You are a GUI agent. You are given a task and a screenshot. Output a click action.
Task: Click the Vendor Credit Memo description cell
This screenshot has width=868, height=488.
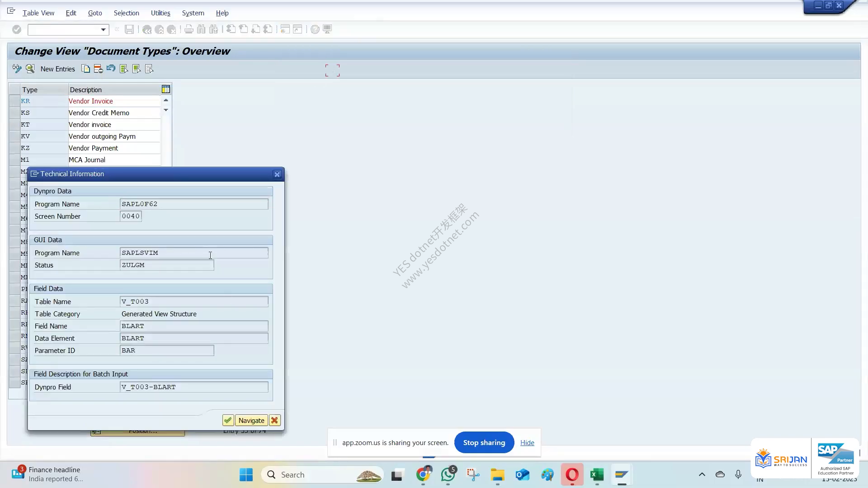point(114,113)
